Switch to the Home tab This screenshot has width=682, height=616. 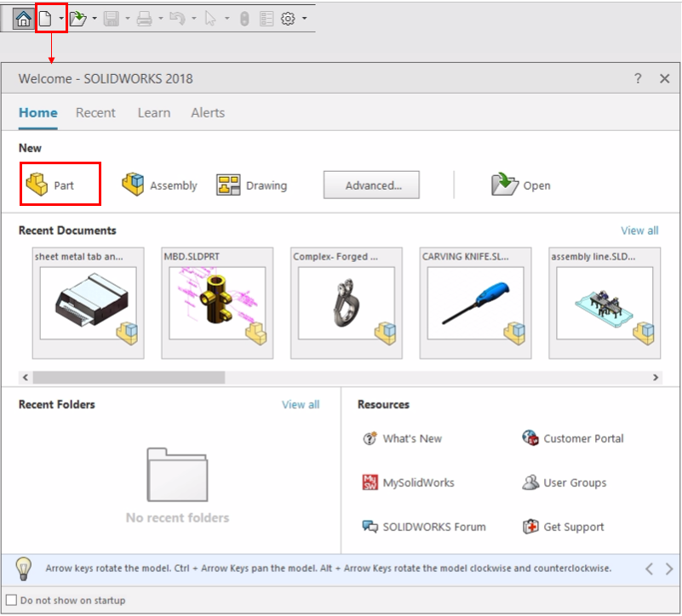click(x=37, y=112)
